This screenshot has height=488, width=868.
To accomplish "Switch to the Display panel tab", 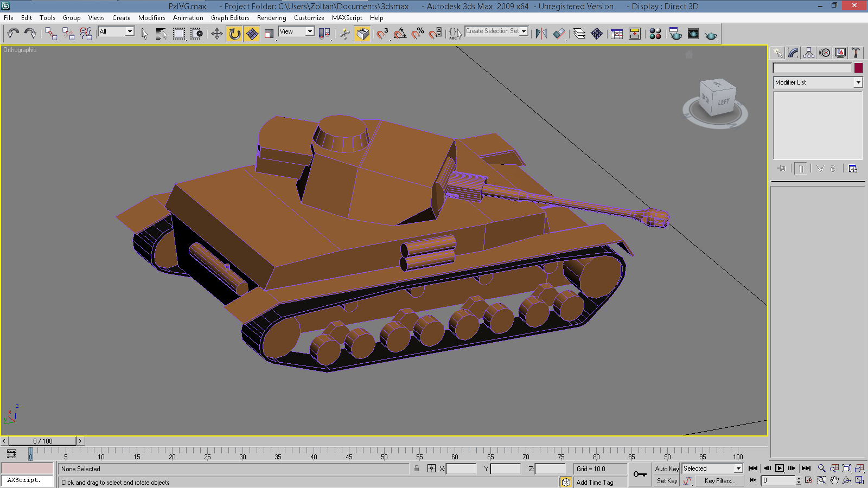I will 840,53.
